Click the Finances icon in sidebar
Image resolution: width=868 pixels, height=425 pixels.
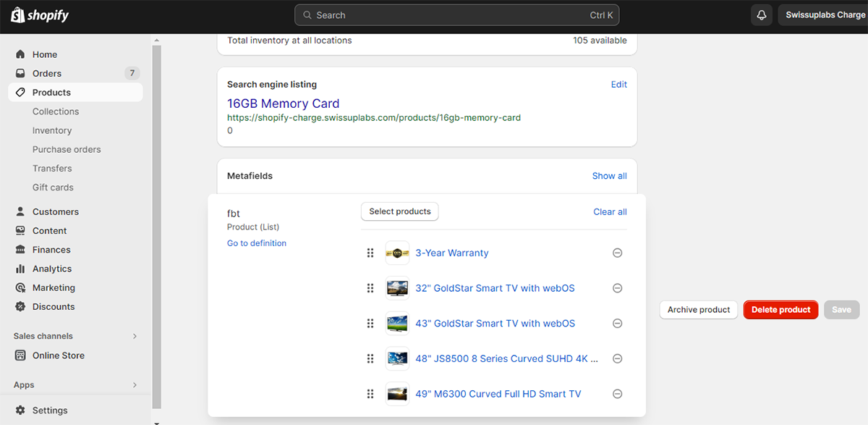tap(20, 250)
